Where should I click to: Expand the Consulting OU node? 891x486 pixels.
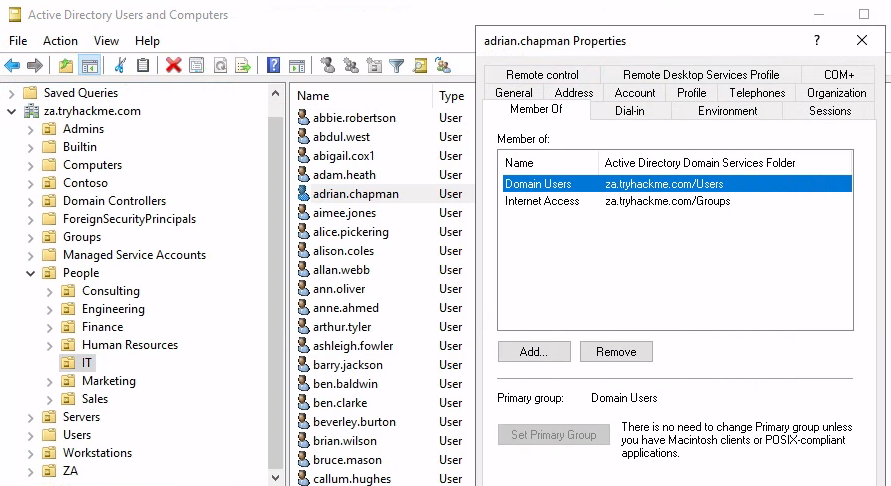49,291
